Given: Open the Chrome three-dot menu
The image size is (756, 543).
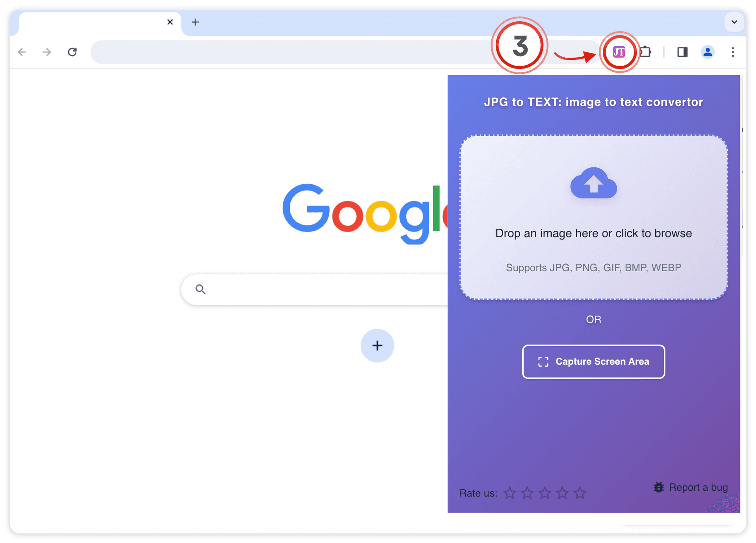Looking at the screenshot, I should pyautogui.click(x=733, y=52).
